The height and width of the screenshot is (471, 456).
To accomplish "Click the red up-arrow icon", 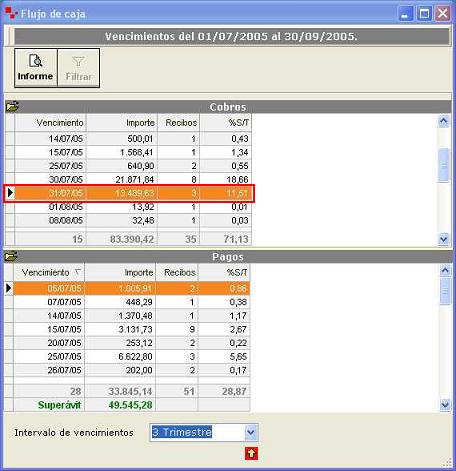I will (251, 454).
